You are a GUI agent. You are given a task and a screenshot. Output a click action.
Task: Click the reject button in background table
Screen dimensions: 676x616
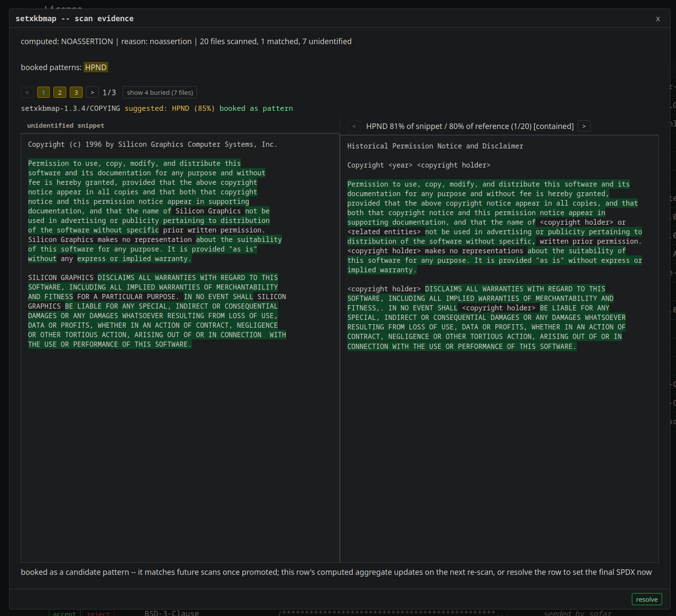(98, 613)
